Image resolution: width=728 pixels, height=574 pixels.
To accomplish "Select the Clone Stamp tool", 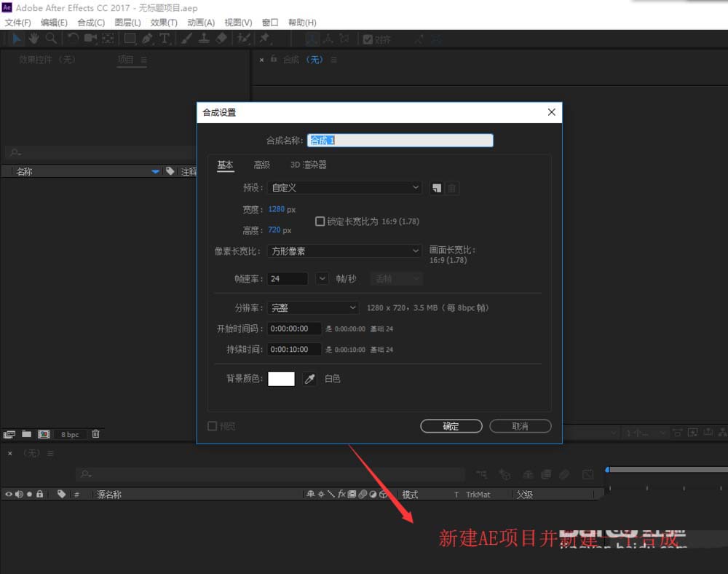I will (x=205, y=39).
